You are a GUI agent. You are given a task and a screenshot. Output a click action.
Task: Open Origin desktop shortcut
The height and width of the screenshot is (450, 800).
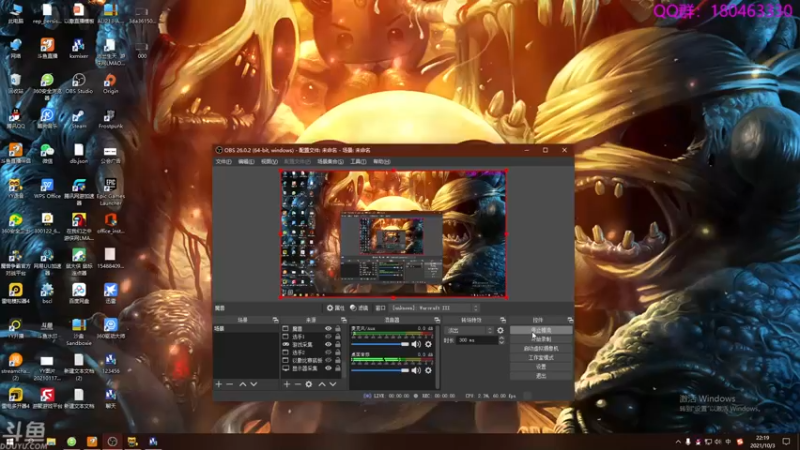point(110,84)
